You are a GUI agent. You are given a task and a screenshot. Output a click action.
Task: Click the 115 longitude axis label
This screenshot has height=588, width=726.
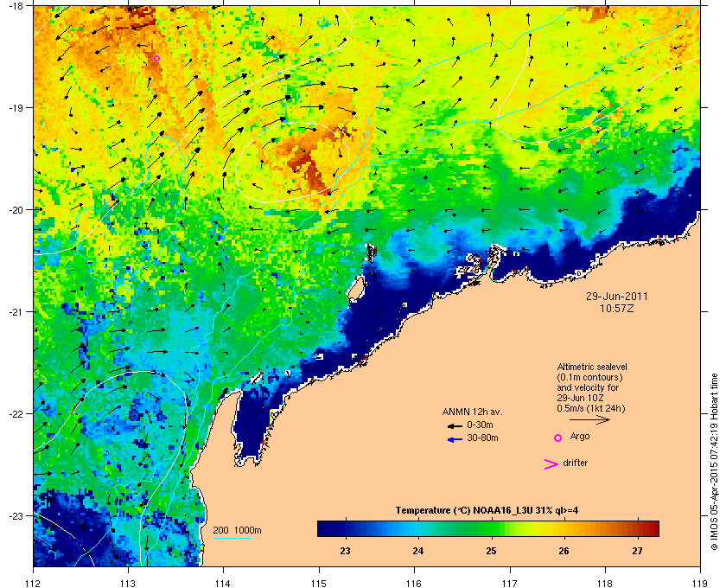(x=319, y=584)
